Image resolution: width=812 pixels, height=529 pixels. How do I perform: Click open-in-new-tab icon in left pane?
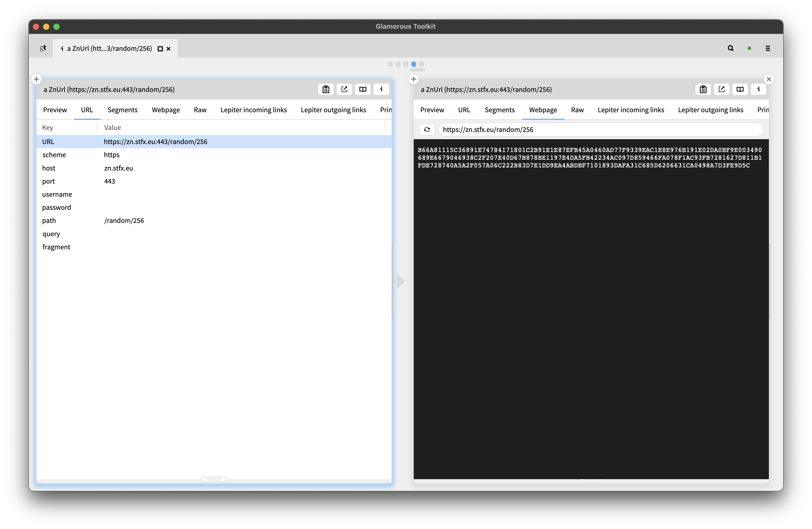344,89
